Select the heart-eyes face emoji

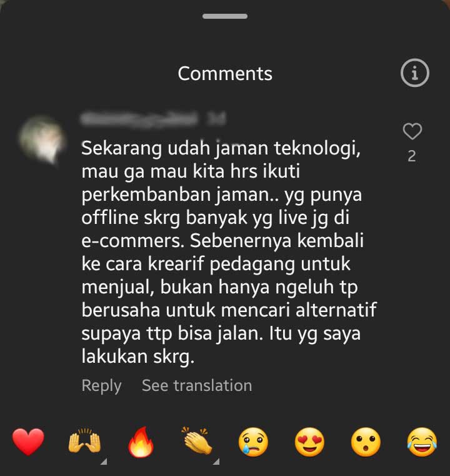point(309,442)
